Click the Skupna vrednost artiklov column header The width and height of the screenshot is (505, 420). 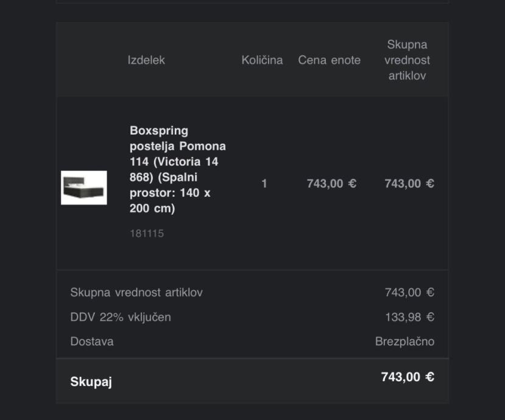click(407, 60)
